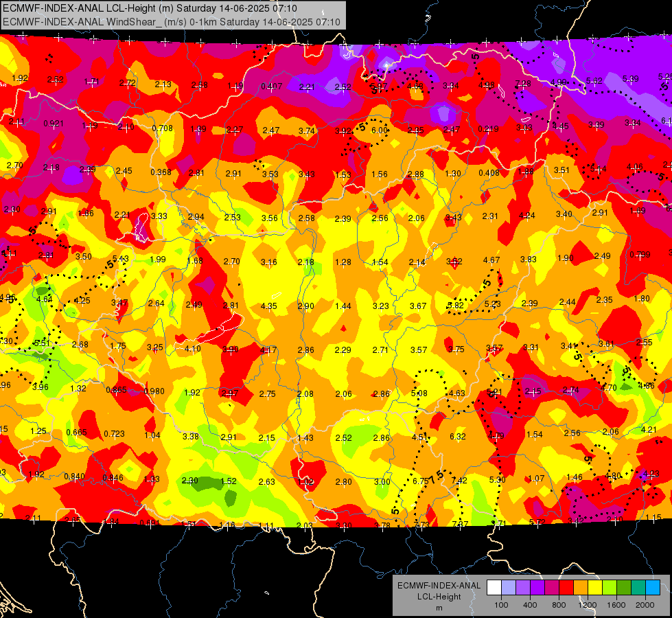
Task: Click the wind shear value 0.665
Action: [x=76, y=433]
